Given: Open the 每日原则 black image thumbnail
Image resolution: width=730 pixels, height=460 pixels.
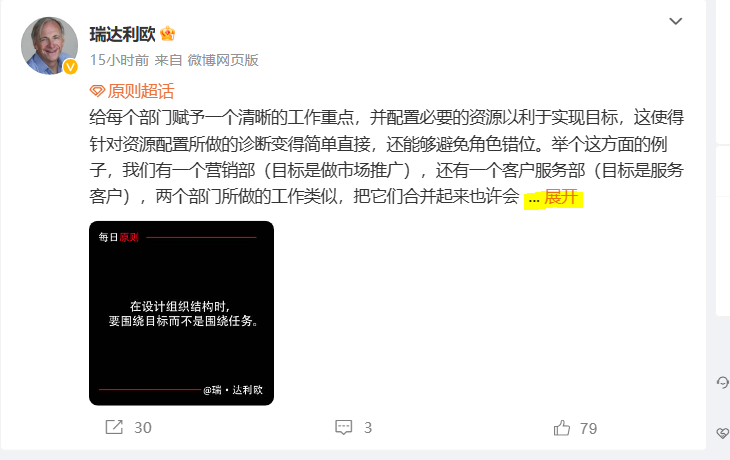Looking at the screenshot, I should tap(182, 313).
